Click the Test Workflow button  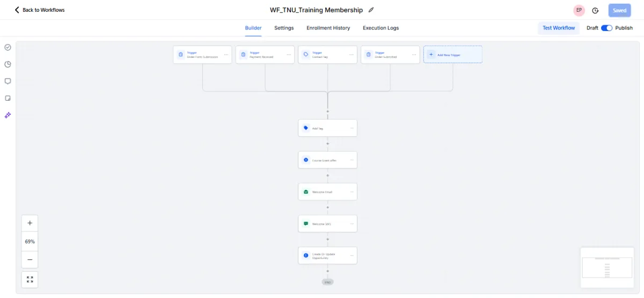pos(558,28)
